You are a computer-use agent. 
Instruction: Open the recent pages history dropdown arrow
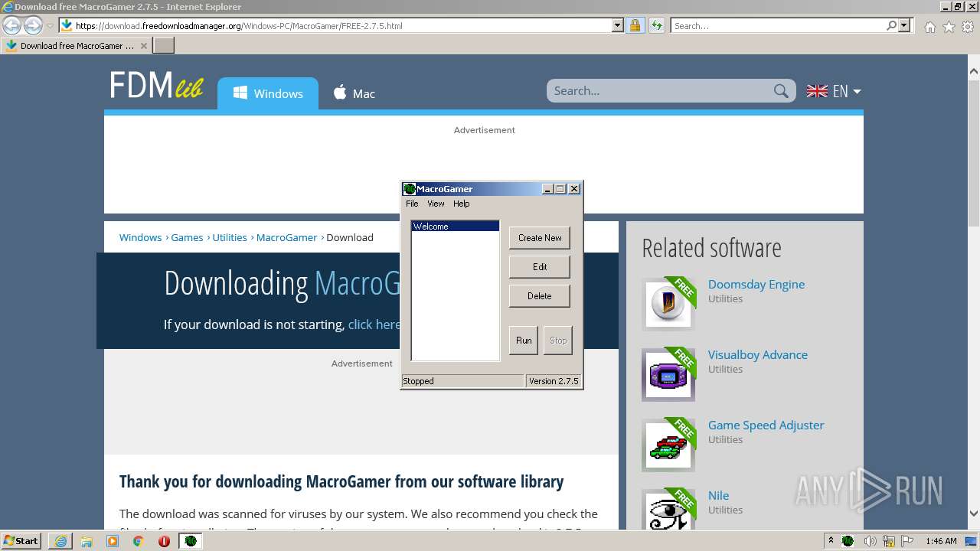50,26
